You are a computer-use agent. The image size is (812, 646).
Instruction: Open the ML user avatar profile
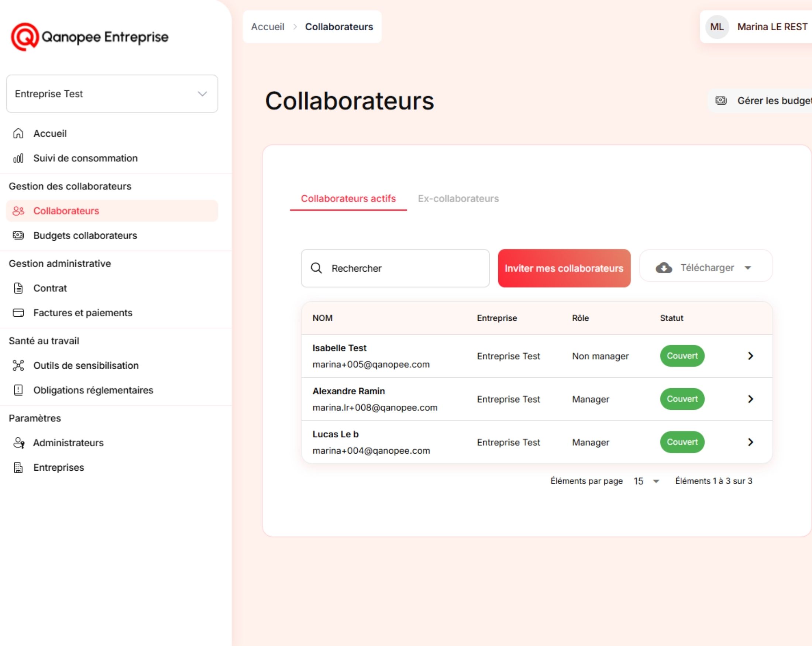(717, 27)
